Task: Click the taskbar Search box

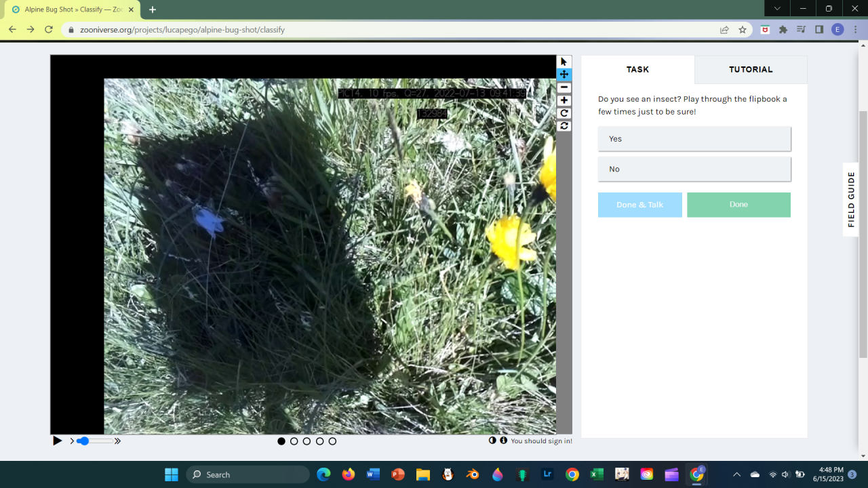Action: 249,474
